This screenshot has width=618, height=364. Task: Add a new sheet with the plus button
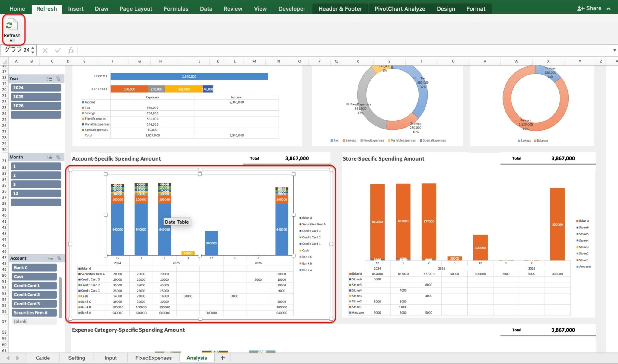[222, 358]
